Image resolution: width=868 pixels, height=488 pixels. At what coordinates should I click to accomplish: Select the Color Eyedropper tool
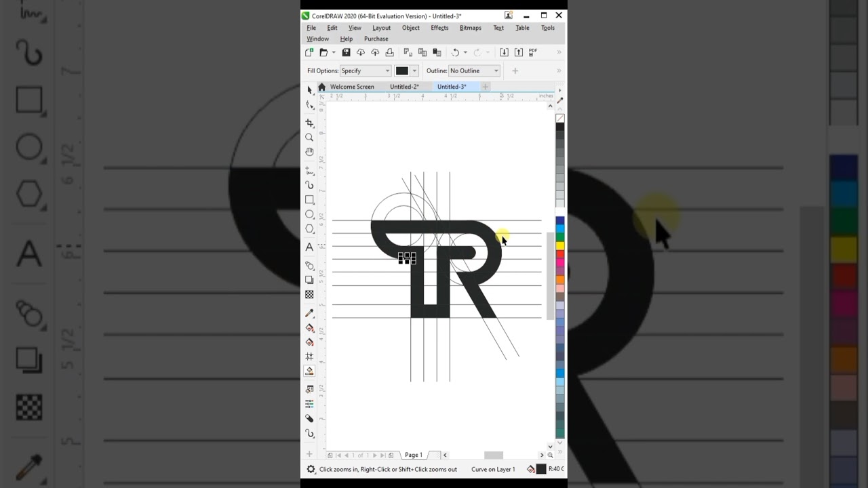point(309,313)
